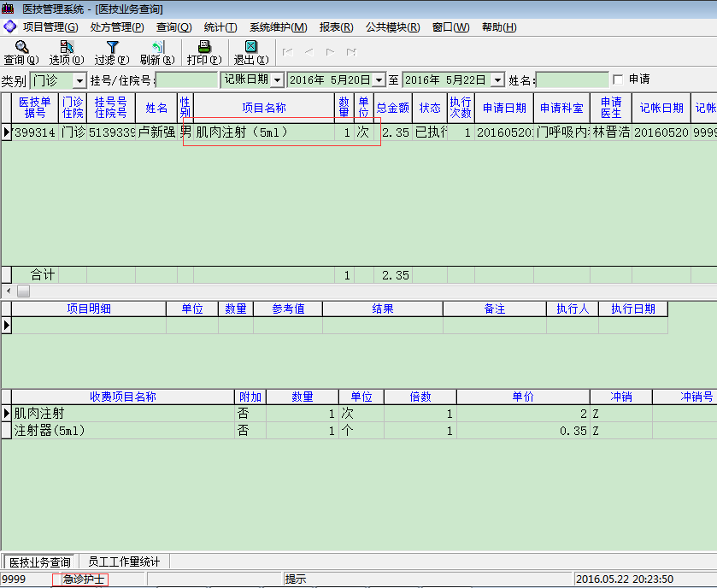The height and width of the screenshot is (588, 717).
Task: Click the horizontal scrollbar thumb in the grid
Action: tap(23, 291)
